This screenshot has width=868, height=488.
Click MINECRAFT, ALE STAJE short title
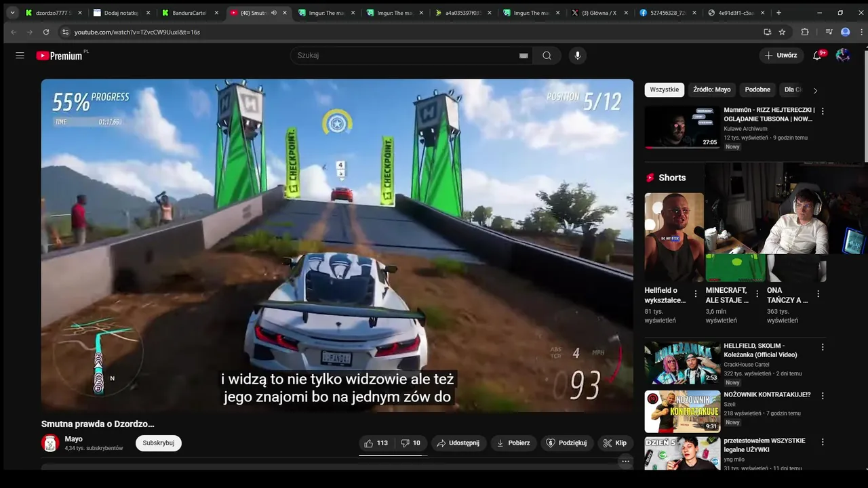[x=726, y=295]
